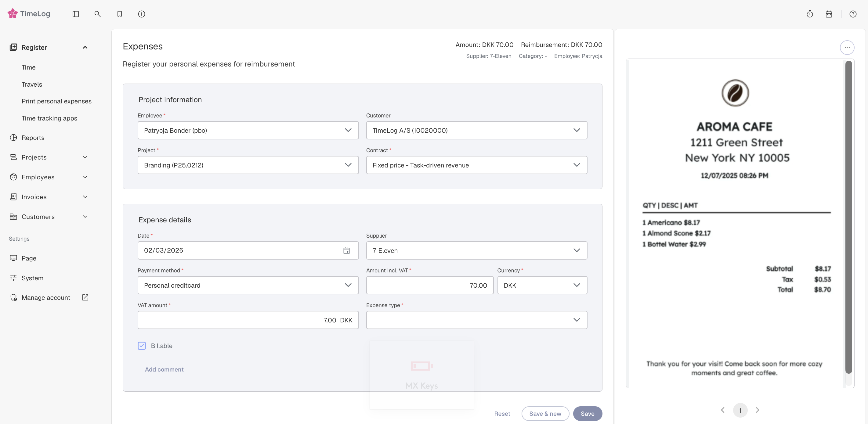Open the Supplier 7-Eleven dropdown
Viewport: 868px width, 424px height.
[x=476, y=250]
